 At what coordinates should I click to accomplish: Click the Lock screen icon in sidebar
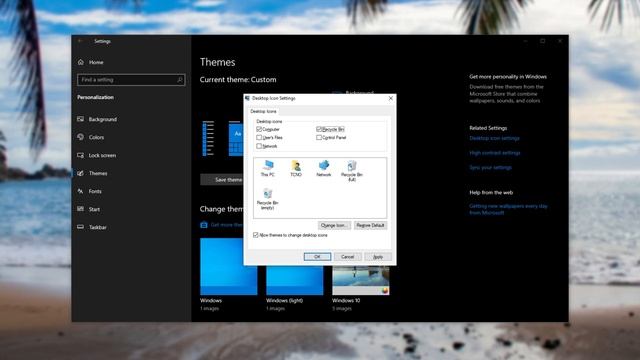tap(80, 155)
